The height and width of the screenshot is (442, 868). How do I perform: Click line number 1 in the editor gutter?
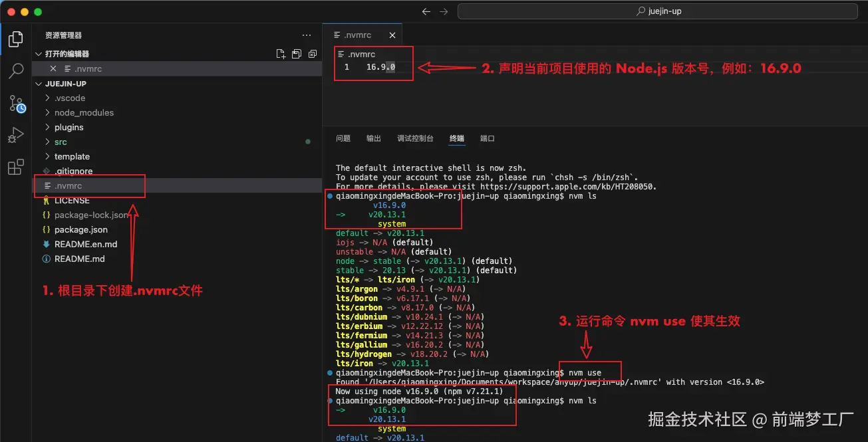[x=347, y=67]
